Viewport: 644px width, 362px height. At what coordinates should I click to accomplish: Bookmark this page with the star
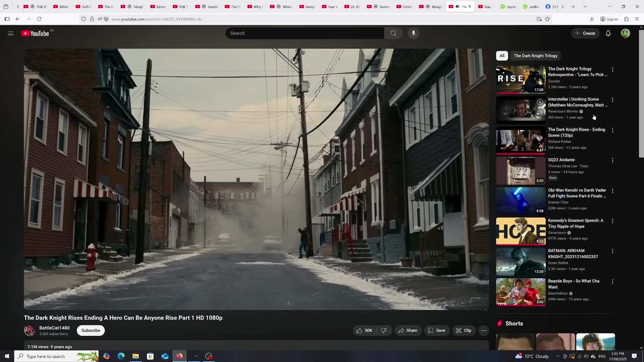[547, 19]
